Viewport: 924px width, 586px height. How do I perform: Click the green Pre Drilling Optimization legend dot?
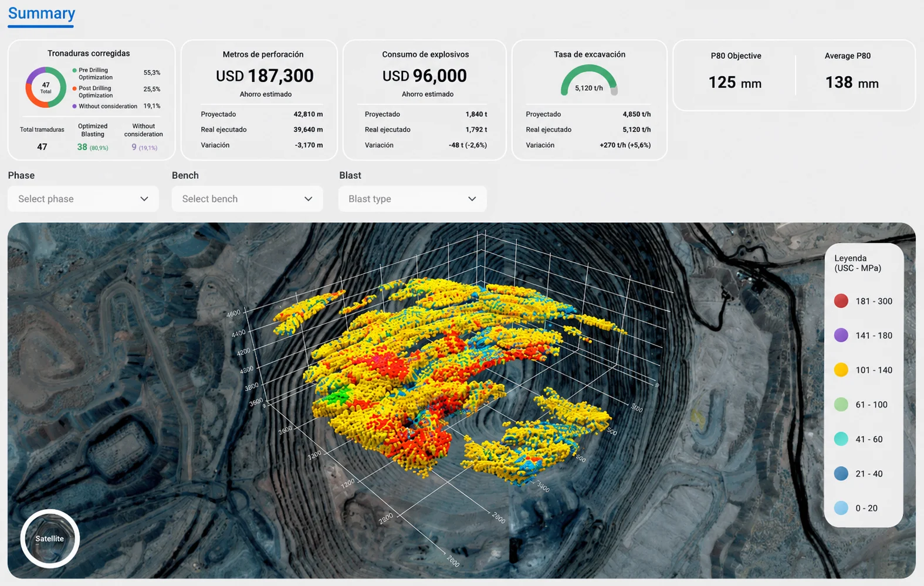point(75,70)
